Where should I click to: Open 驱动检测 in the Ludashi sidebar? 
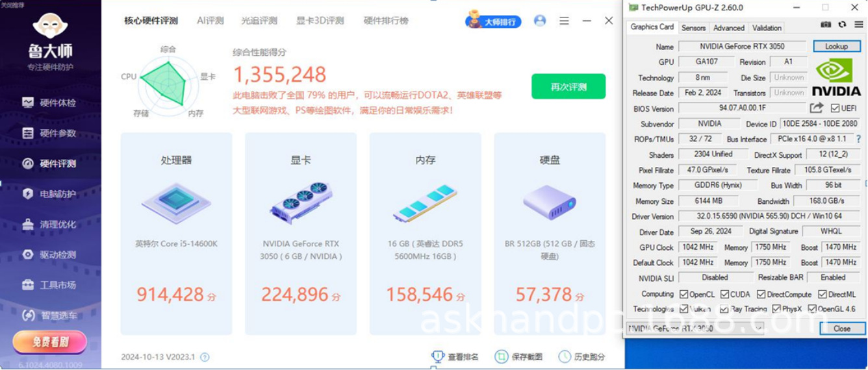pyautogui.click(x=50, y=254)
